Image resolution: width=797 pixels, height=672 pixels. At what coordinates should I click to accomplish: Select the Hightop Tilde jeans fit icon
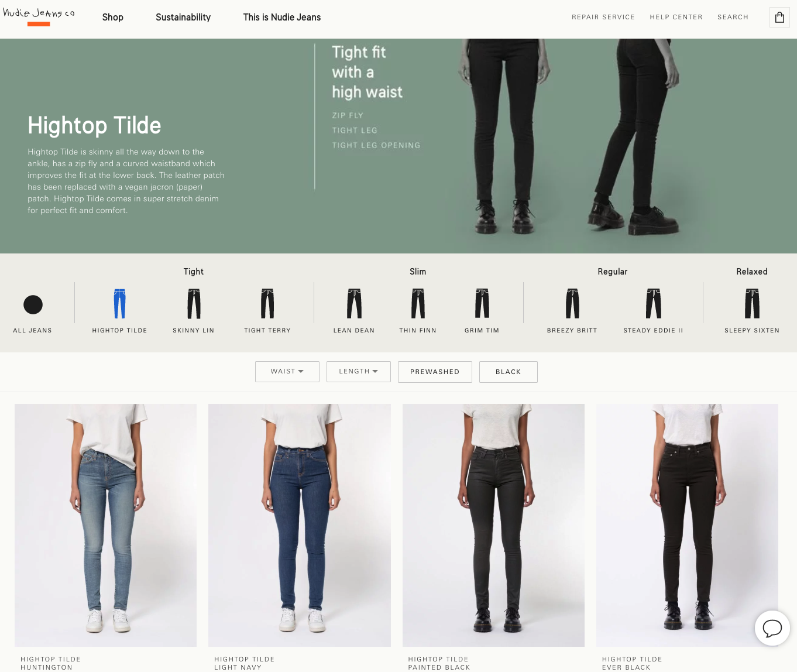click(x=119, y=303)
